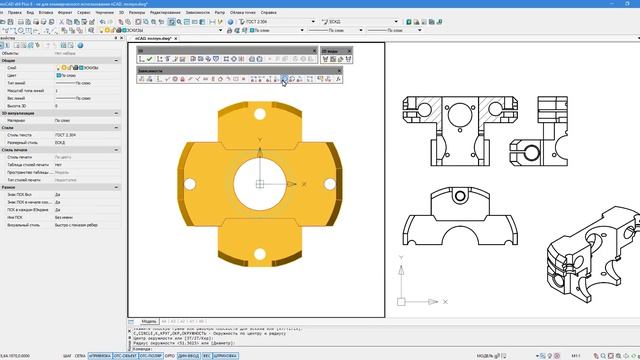Switch to the Модель layout tab
The width and height of the screenshot is (640, 360).
(149, 322)
